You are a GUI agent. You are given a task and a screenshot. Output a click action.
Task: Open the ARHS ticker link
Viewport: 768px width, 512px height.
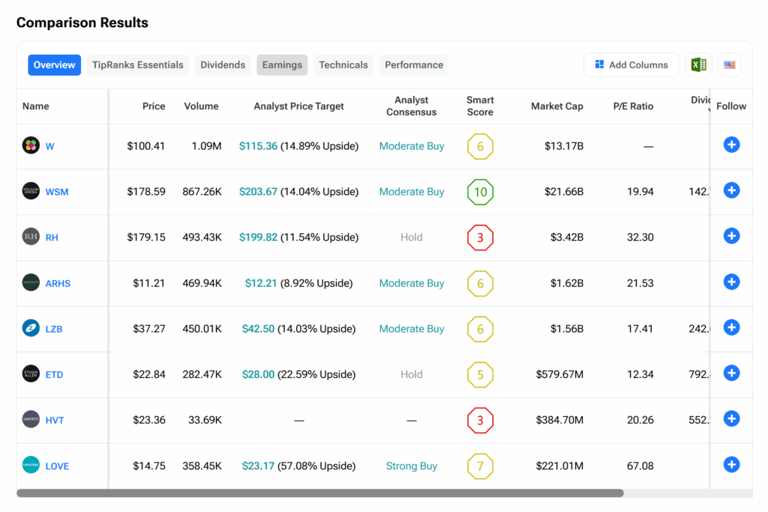(x=58, y=283)
